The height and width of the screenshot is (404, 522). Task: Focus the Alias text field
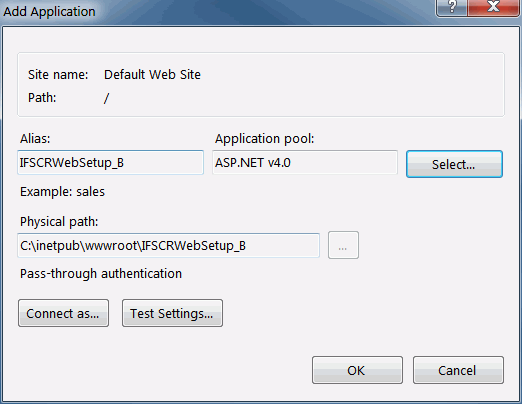[x=110, y=162]
